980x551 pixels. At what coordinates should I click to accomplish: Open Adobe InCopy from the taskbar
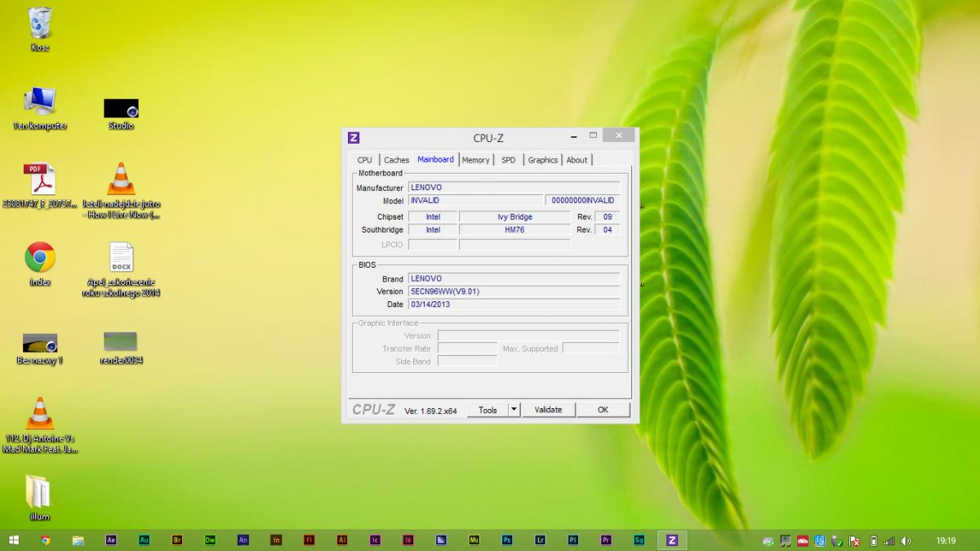375,540
